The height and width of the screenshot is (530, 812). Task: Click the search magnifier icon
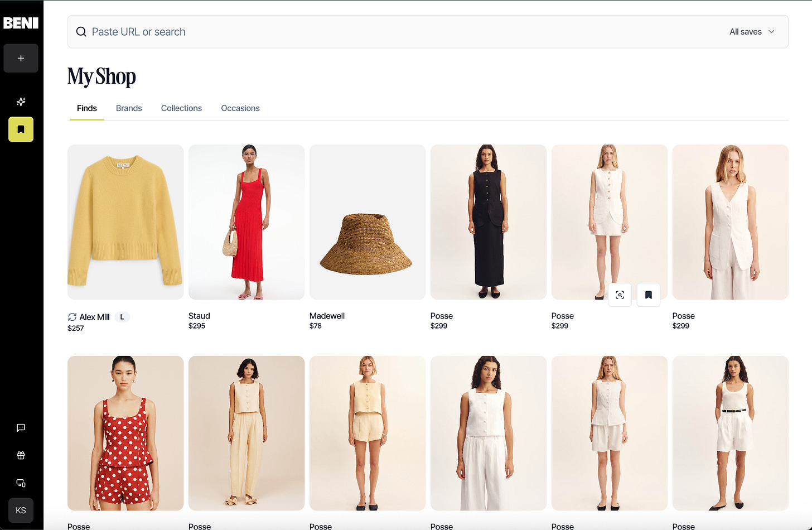pyautogui.click(x=81, y=32)
